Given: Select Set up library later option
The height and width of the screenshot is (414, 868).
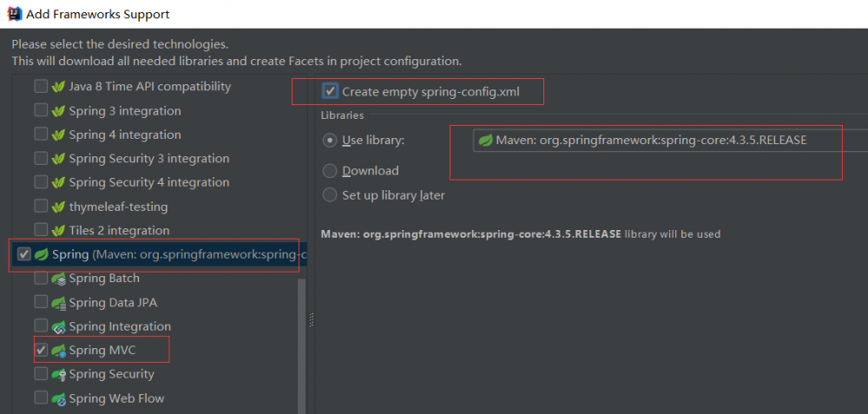Looking at the screenshot, I should tap(330, 194).
